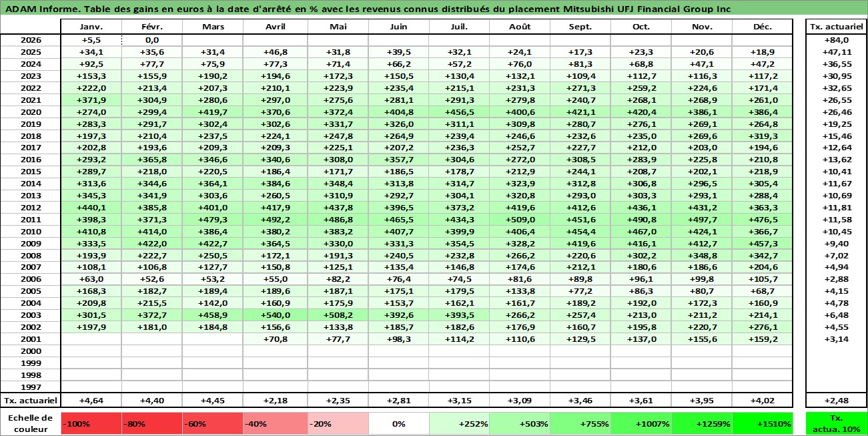Click the +4,02 December actuarial rate cell

[x=763, y=400]
